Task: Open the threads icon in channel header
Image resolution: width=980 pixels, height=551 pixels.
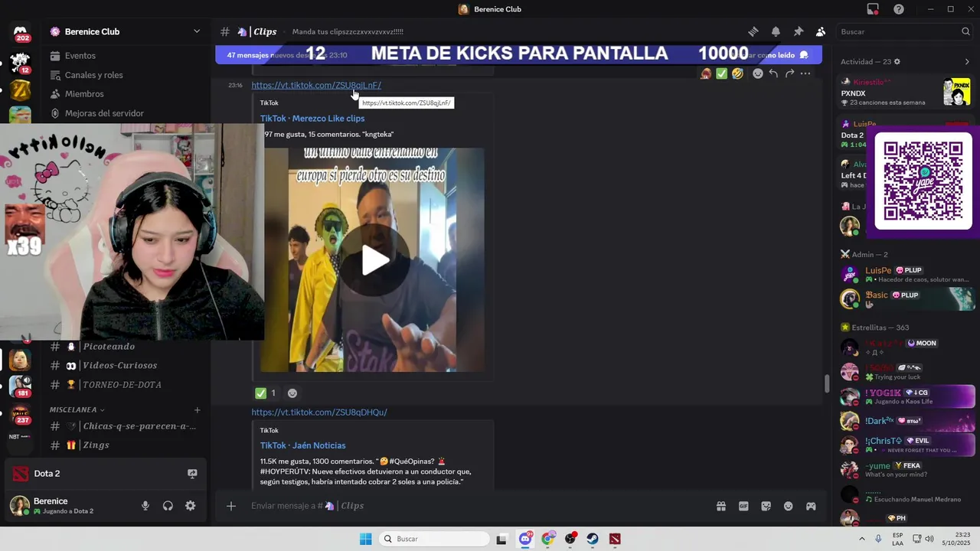Action: tap(753, 31)
